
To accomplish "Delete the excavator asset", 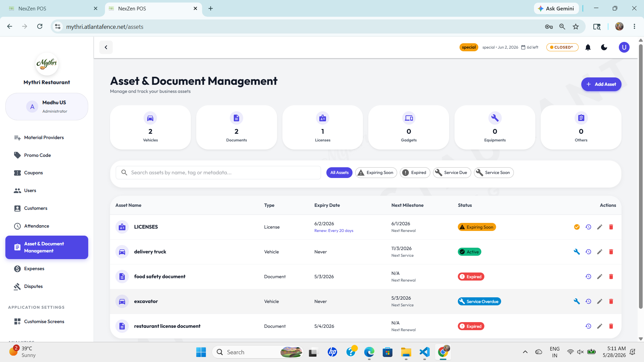I will [x=611, y=301].
